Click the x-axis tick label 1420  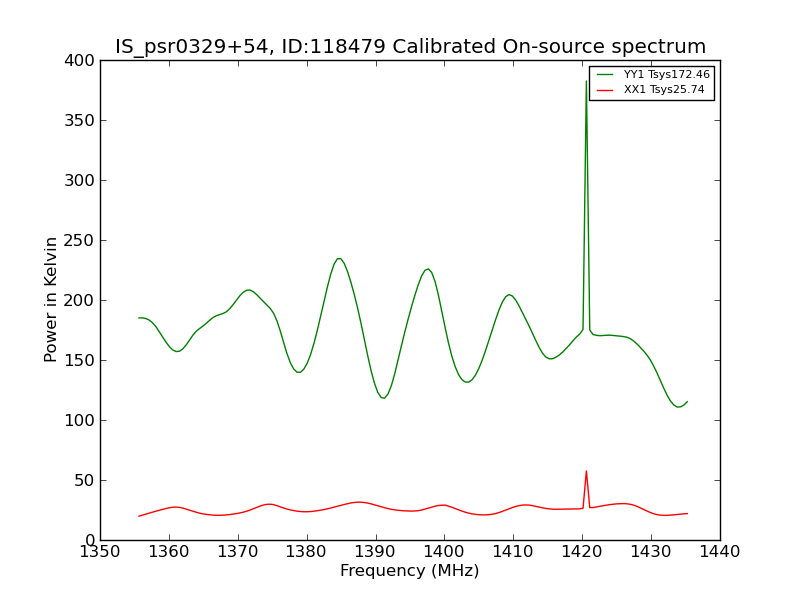[582, 552]
